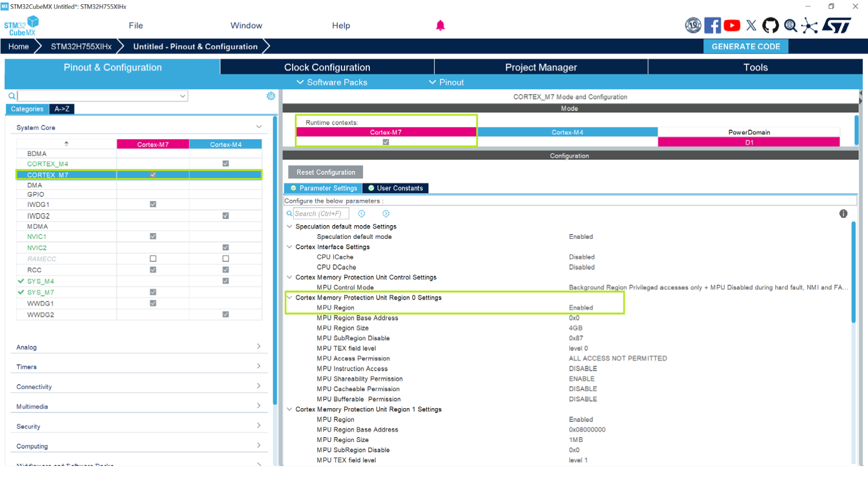The image size is (868, 488).
Task: Open the Help menu
Action: pyautogui.click(x=341, y=26)
